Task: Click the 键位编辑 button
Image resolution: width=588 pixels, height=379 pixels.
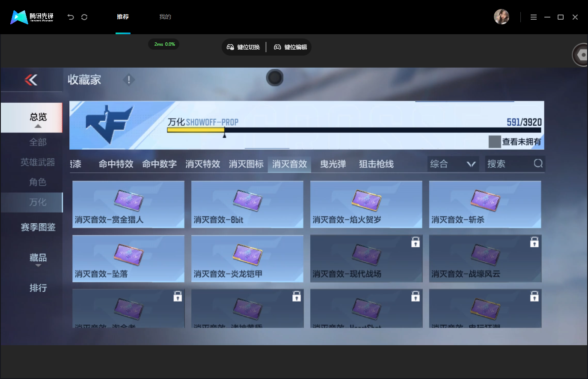Action: coord(291,47)
